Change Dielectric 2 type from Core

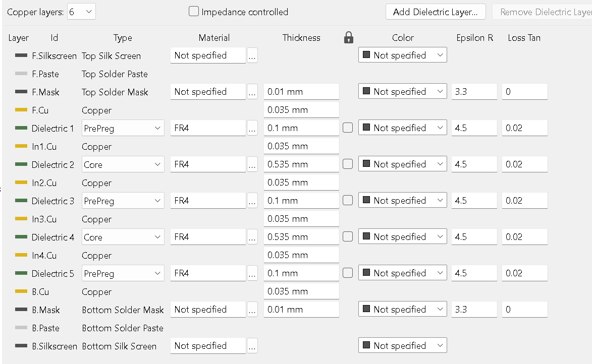(x=123, y=164)
